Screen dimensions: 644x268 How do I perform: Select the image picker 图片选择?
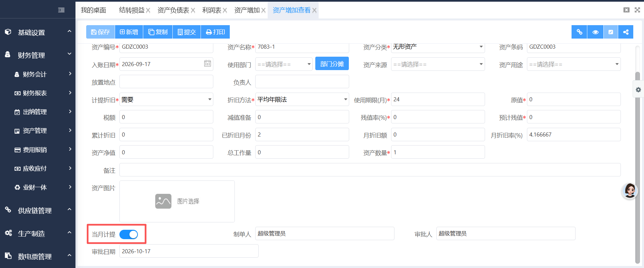tap(177, 201)
